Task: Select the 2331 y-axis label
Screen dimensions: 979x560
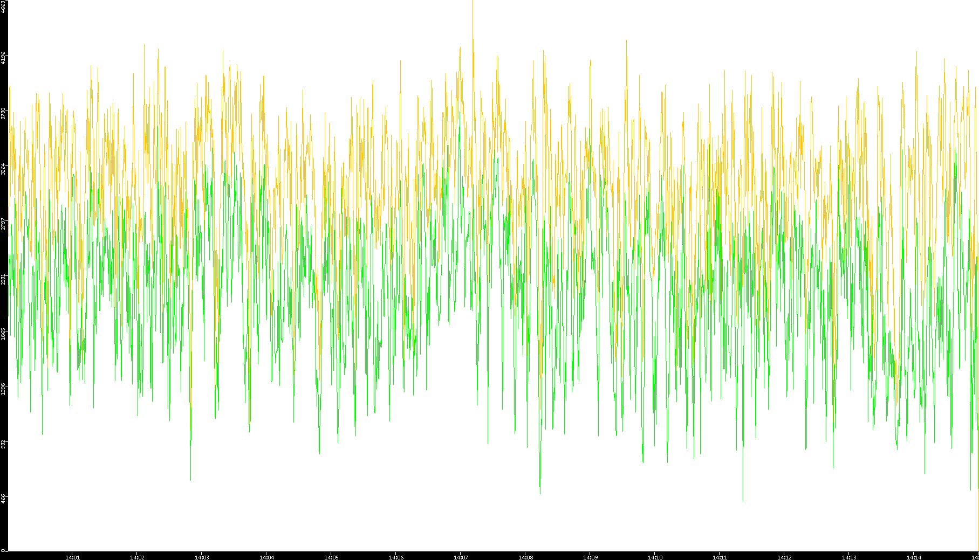Action: tap(4, 279)
